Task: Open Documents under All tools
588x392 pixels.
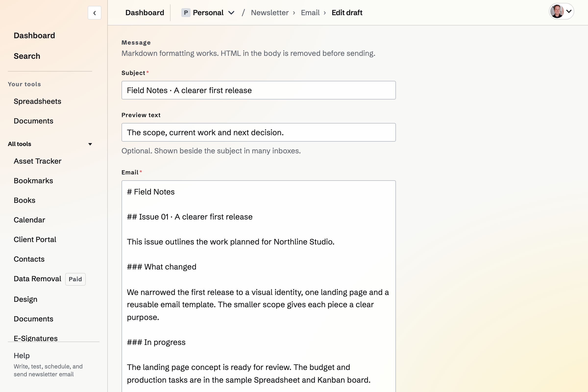Action: click(x=34, y=319)
